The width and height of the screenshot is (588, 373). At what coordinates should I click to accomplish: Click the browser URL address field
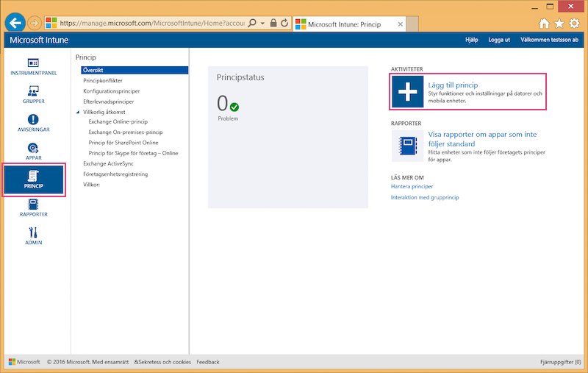click(152, 24)
